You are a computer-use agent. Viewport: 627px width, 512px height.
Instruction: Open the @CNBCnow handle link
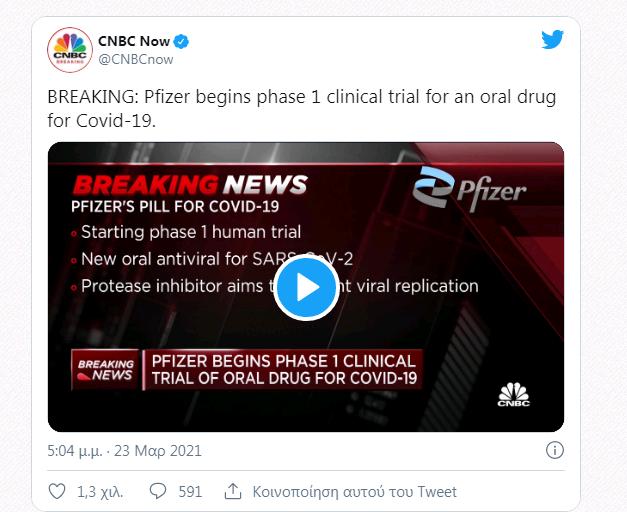(136, 60)
